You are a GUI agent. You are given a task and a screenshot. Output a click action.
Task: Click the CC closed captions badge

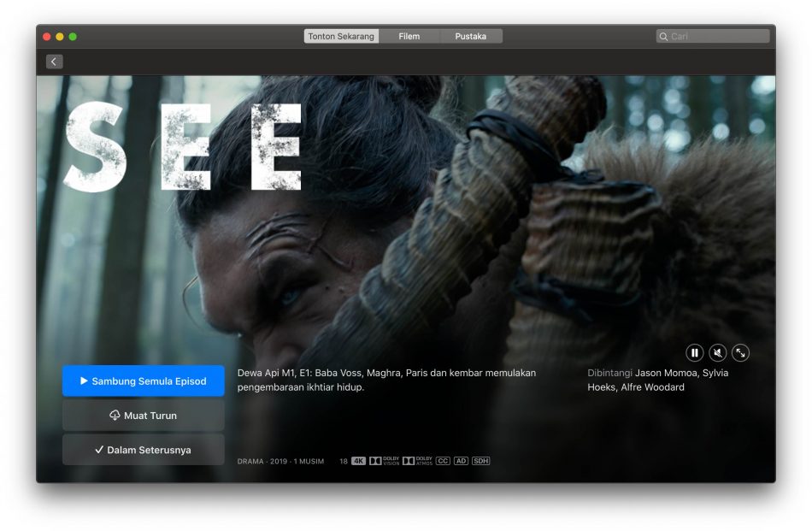click(443, 461)
